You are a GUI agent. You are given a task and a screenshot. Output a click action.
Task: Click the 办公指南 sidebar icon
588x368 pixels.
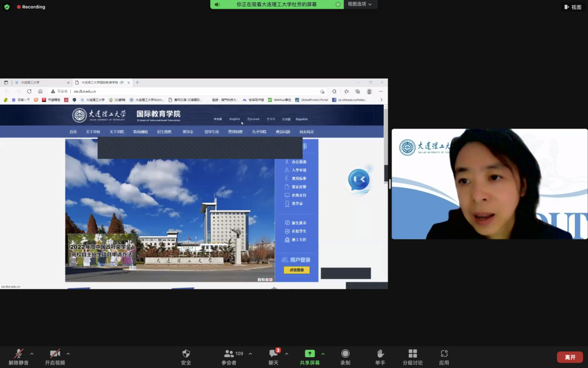point(287,162)
